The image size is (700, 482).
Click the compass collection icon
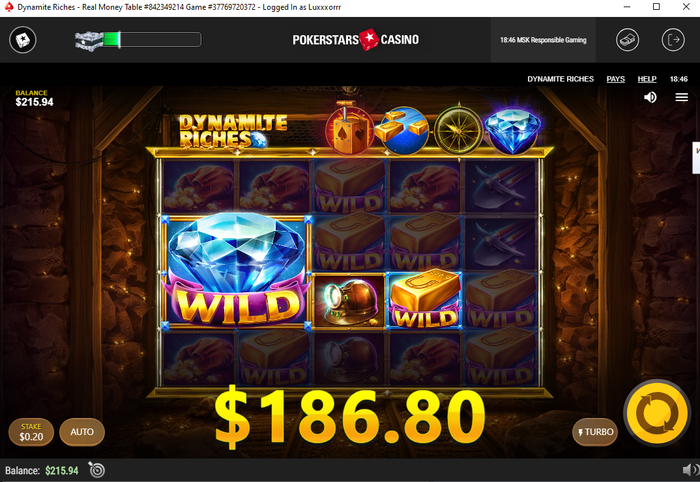point(458,131)
